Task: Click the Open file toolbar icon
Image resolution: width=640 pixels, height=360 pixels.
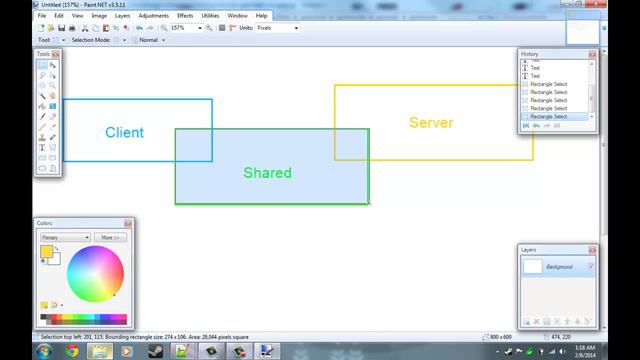Action: pyautogui.click(x=51, y=28)
